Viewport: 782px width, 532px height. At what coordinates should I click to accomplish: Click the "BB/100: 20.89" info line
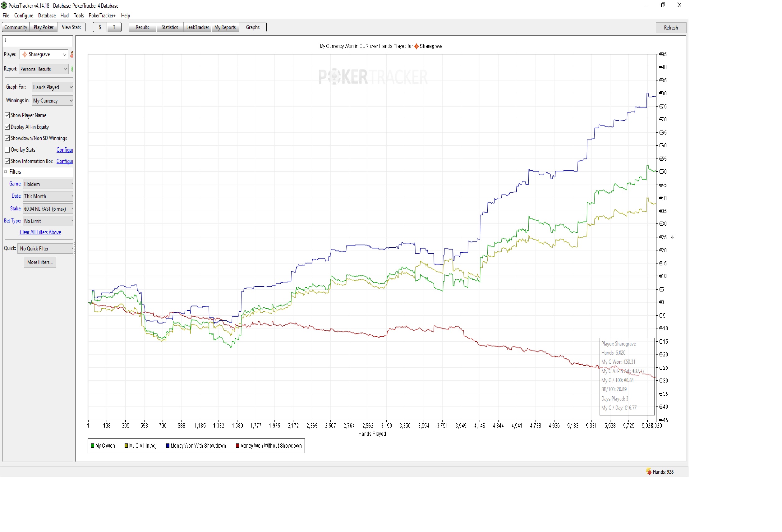pyautogui.click(x=614, y=389)
